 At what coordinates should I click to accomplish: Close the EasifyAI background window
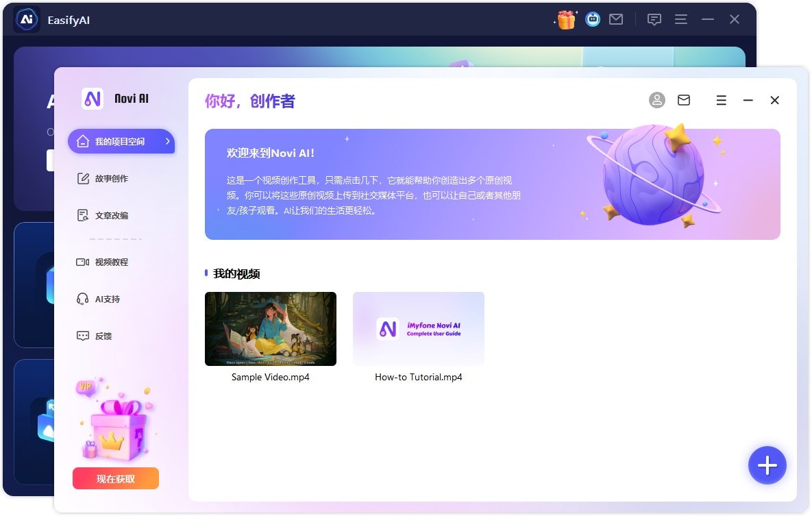[735, 19]
